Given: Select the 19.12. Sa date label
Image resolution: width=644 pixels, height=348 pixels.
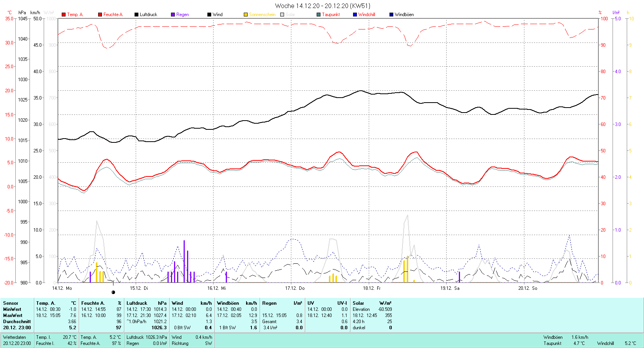Looking at the screenshot, I should click(450, 288).
